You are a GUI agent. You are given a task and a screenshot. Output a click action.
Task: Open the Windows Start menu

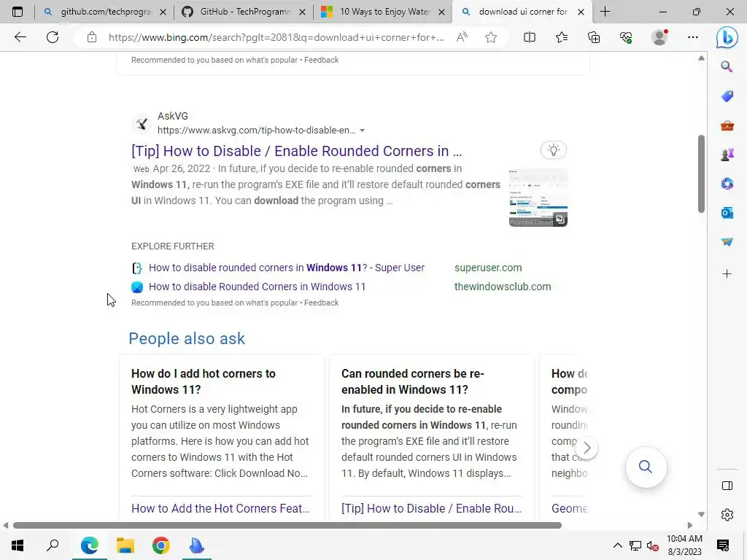pyautogui.click(x=18, y=545)
